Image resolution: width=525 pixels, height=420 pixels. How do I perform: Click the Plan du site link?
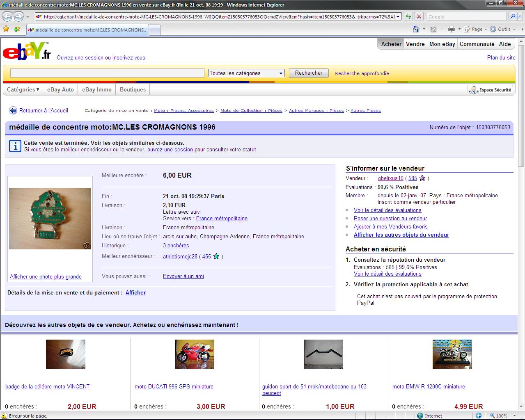(501, 58)
